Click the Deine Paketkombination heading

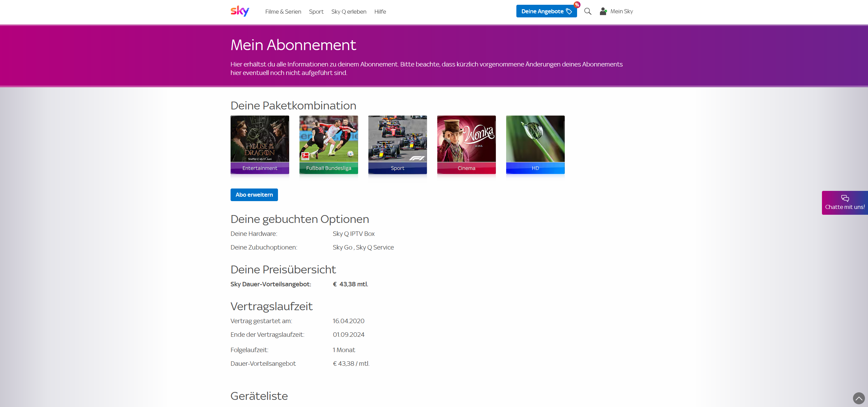pyautogui.click(x=293, y=106)
